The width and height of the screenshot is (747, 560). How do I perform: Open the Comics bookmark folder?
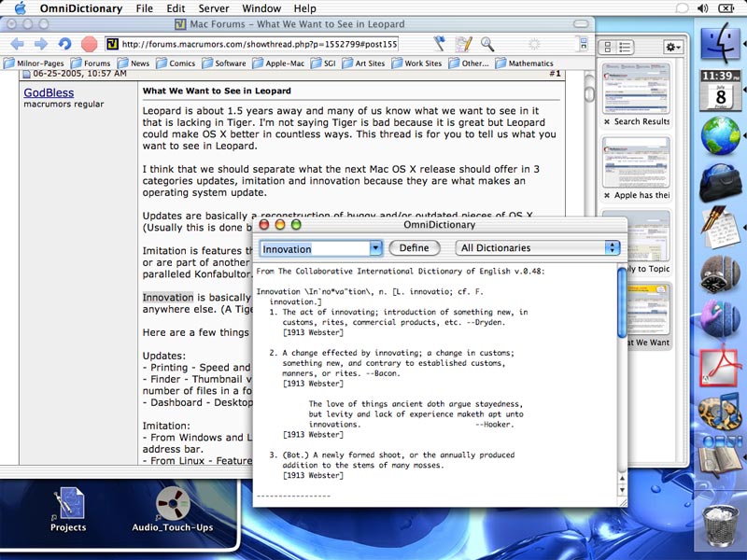click(x=176, y=63)
